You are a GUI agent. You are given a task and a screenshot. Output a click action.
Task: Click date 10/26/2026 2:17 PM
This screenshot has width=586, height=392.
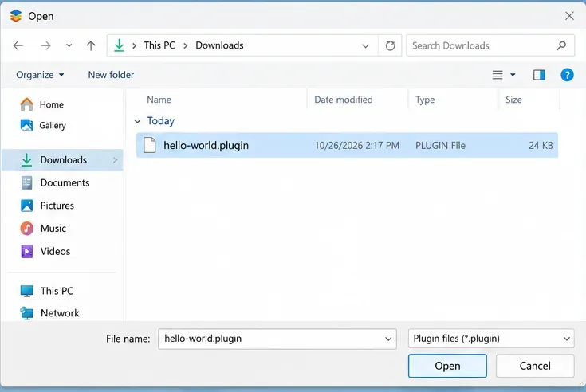click(357, 145)
